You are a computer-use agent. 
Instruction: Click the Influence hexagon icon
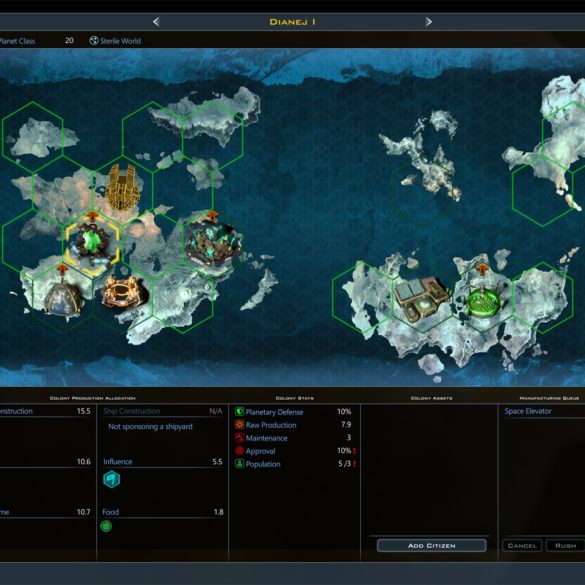point(111,479)
